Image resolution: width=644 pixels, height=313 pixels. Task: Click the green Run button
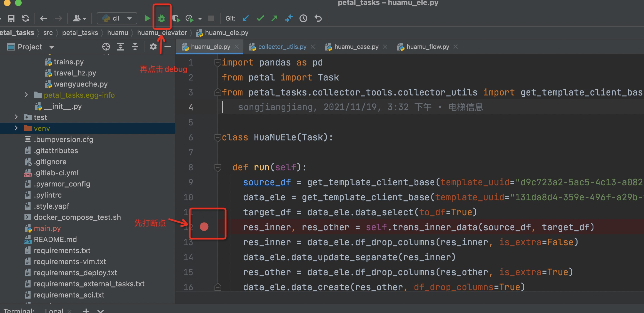coord(147,19)
